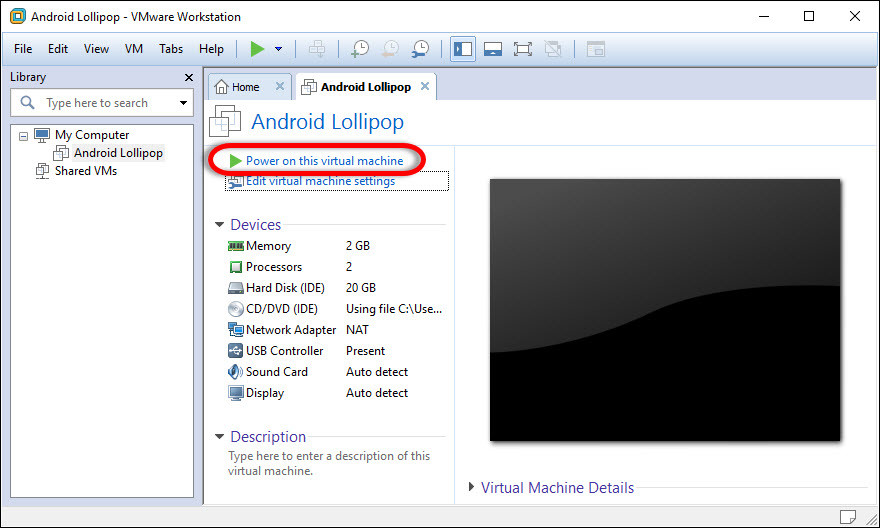This screenshot has height=528, width=880.
Task: Click Send Ctrl+Alt+Del toolbar icon
Action: click(x=317, y=49)
